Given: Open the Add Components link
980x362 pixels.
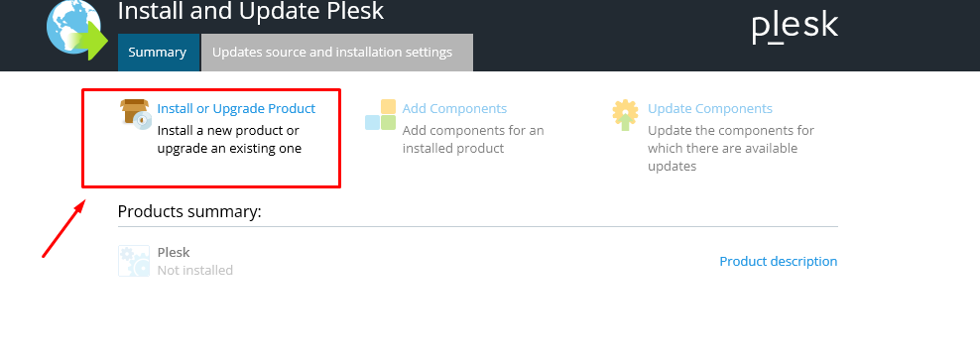Looking at the screenshot, I should click(x=454, y=109).
